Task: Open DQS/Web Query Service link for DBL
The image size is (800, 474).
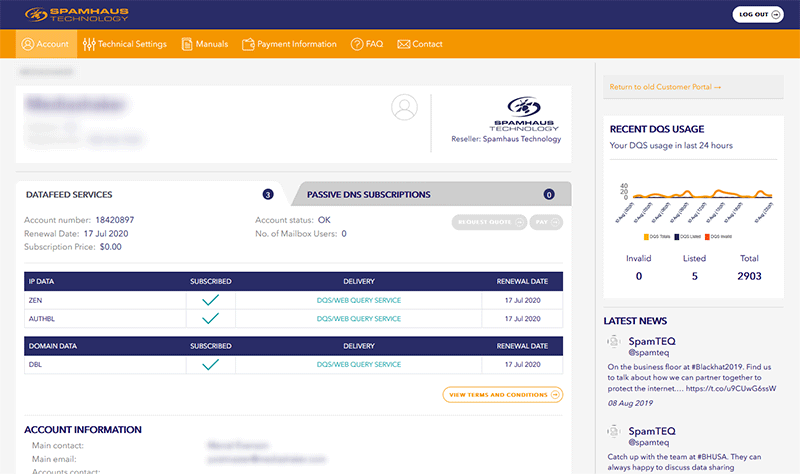Action: [x=359, y=365]
